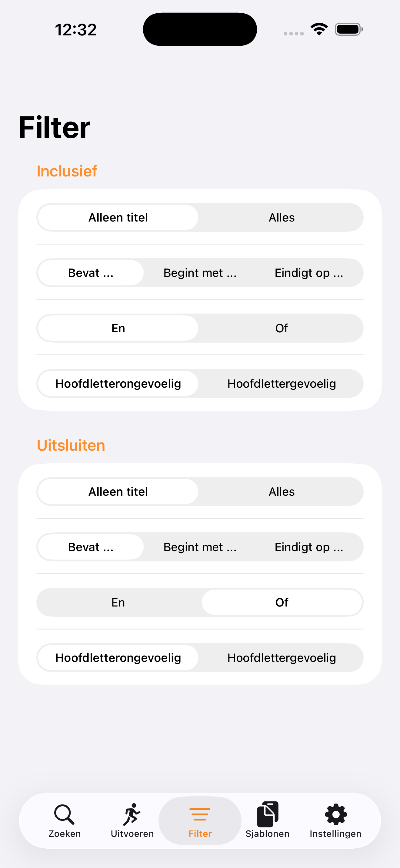The height and width of the screenshot is (868, 400).
Task: Choose Begint met in Inclusief section
Action: click(x=200, y=273)
